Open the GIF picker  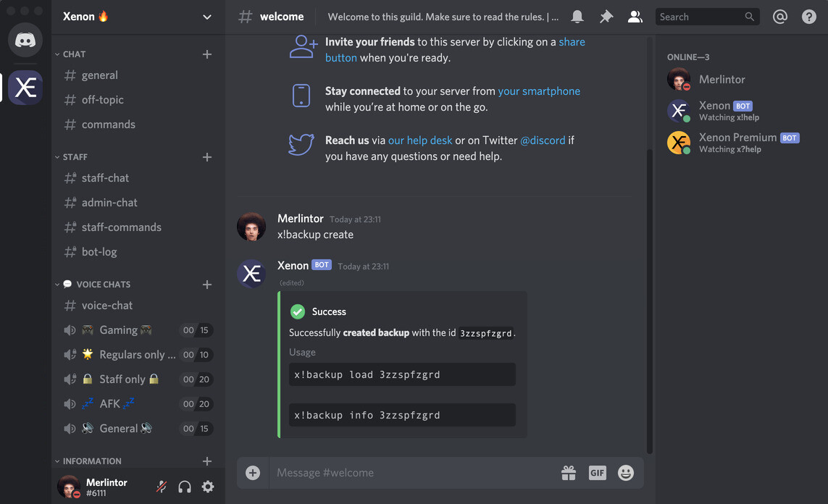[597, 472]
